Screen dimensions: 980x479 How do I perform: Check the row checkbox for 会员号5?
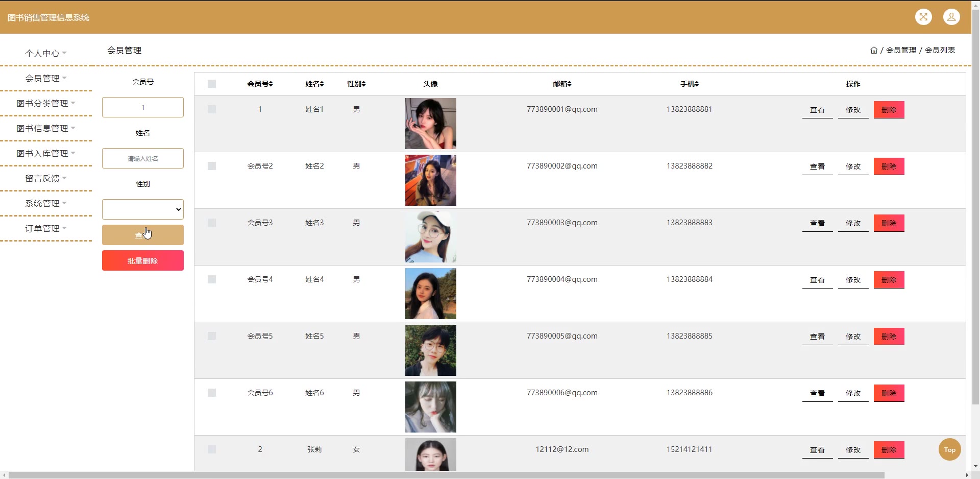pyautogui.click(x=212, y=336)
